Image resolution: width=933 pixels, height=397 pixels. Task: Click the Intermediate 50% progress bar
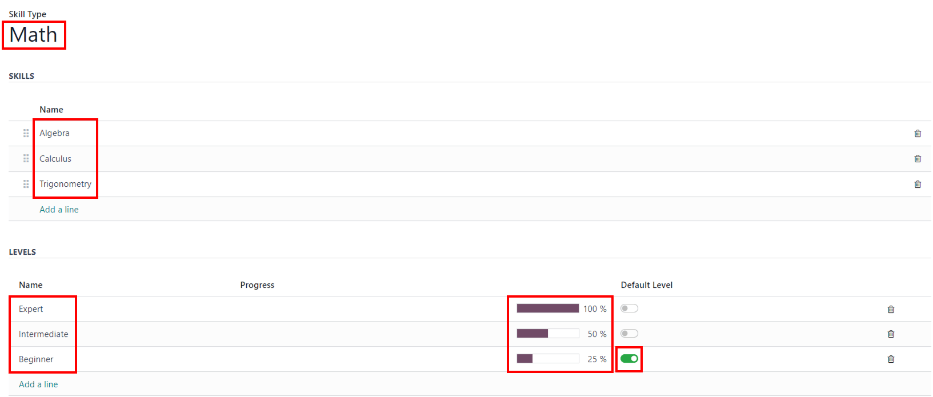547,334
